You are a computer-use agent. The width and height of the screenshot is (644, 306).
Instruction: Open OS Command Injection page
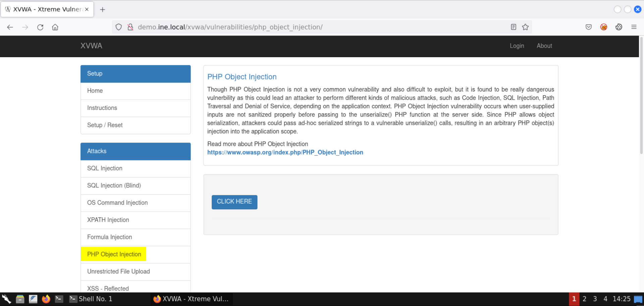click(117, 203)
